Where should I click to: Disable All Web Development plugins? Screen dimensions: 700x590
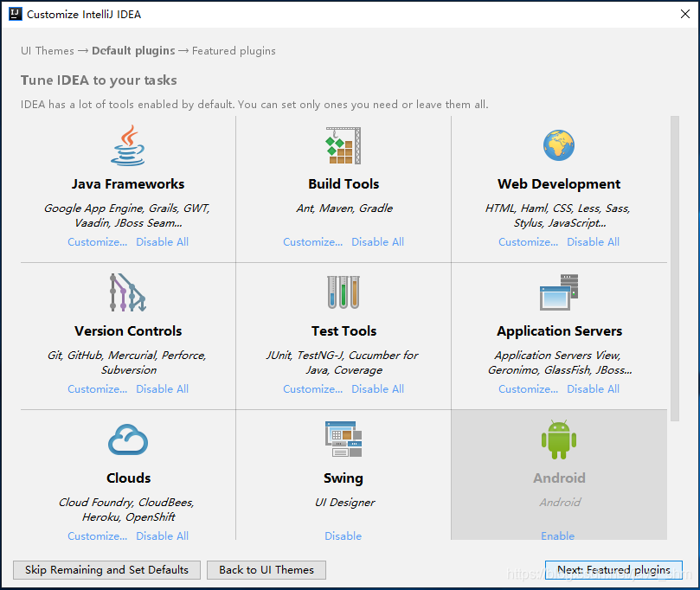click(x=593, y=242)
